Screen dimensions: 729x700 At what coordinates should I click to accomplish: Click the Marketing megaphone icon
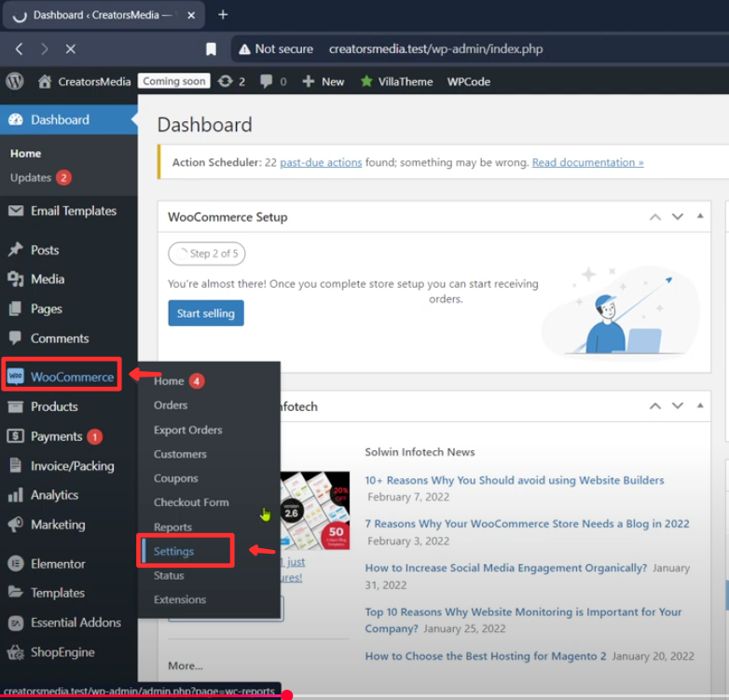[15, 525]
